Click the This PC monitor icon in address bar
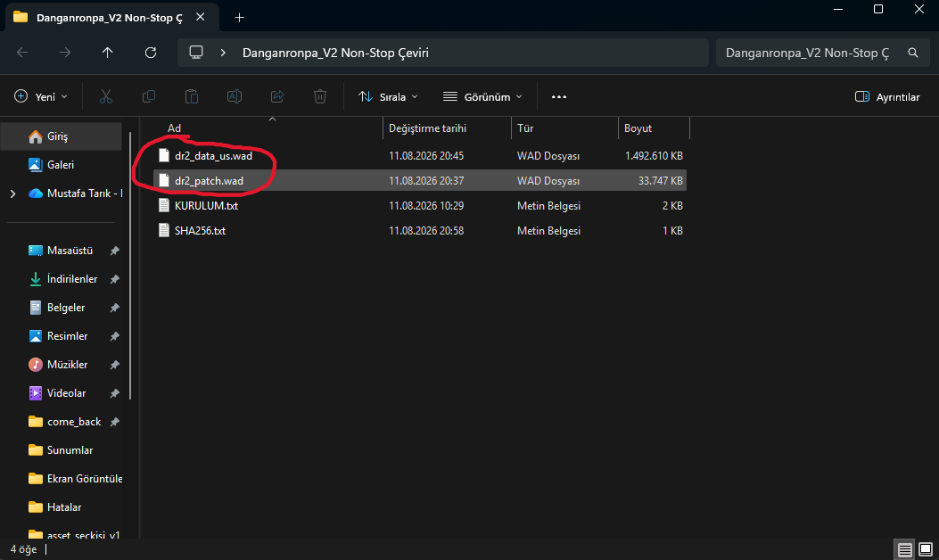The image size is (939, 560). (196, 53)
